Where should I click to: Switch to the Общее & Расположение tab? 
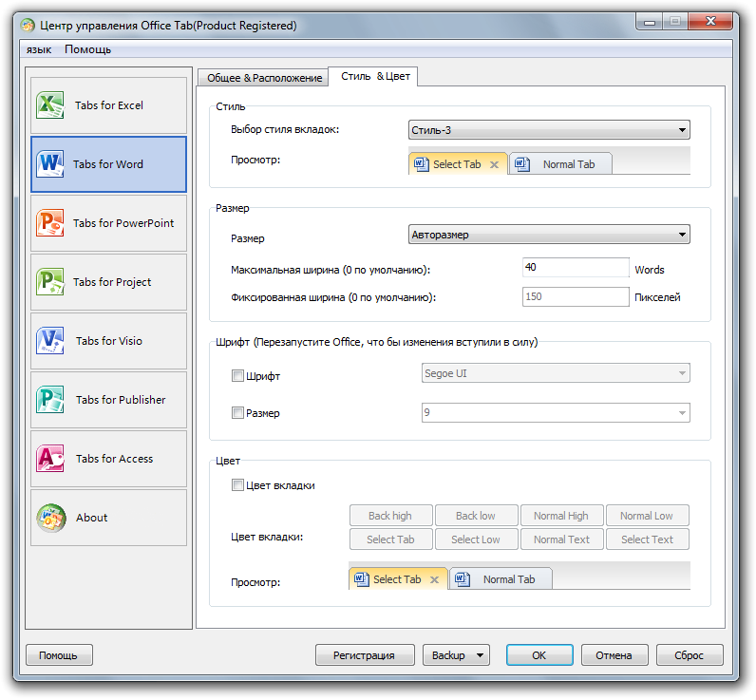tap(263, 78)
